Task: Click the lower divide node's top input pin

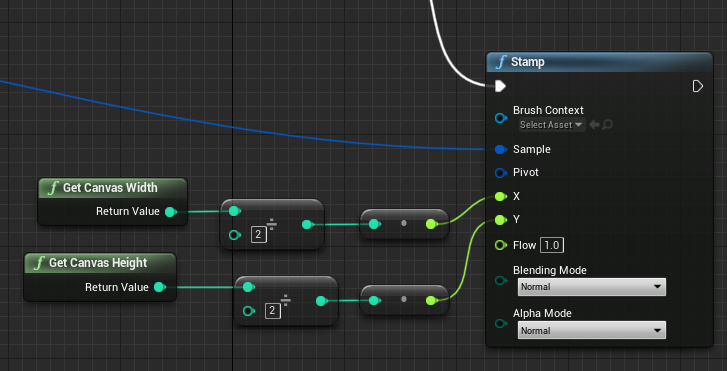Action: [248, 287]
